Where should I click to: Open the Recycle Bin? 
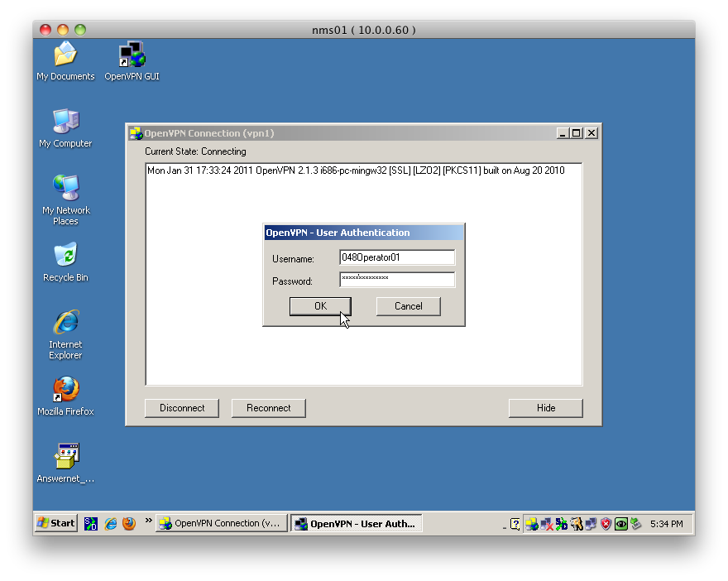[65, 262]
